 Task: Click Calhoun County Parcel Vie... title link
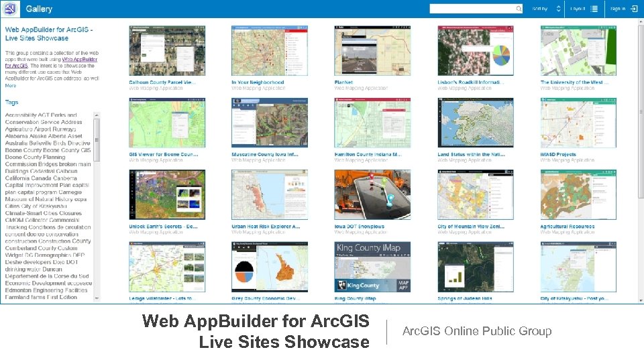162,82
